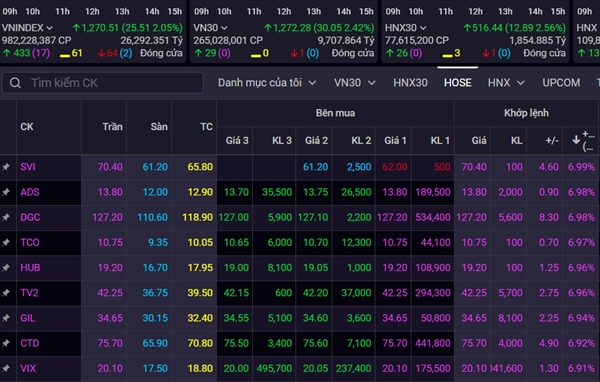Click the pin icon next to CTD

(x=6, y=343)
